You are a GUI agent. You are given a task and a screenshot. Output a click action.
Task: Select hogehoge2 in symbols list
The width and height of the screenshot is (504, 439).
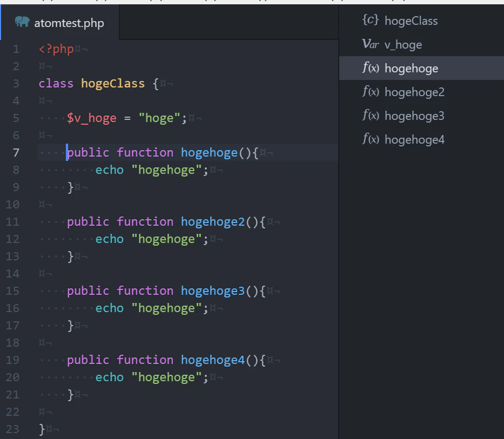(x=421, y=92)
